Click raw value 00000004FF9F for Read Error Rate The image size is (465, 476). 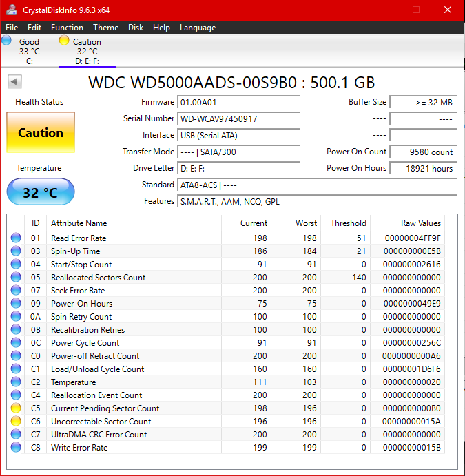[413, 238]
